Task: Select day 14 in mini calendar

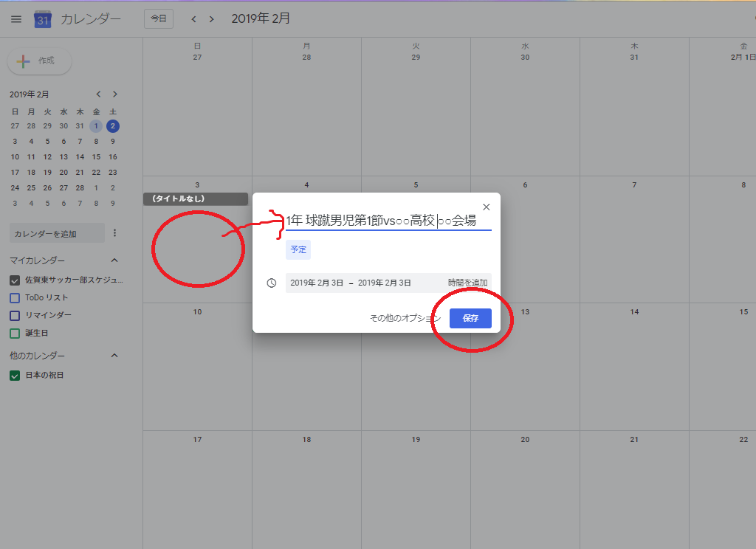Action: [x=80, y=157]
